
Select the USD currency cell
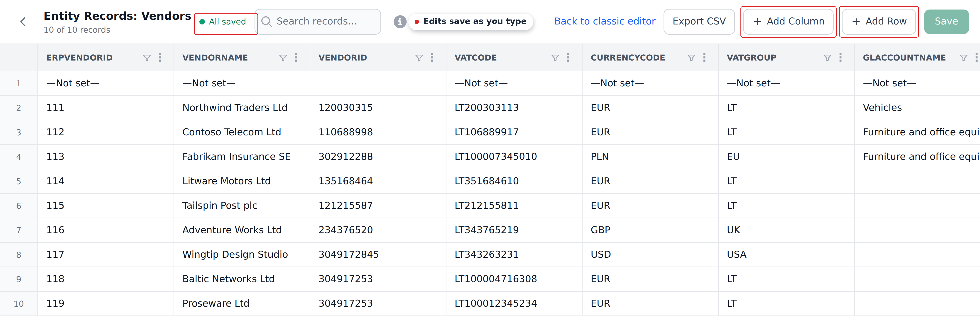pos(650,255)
